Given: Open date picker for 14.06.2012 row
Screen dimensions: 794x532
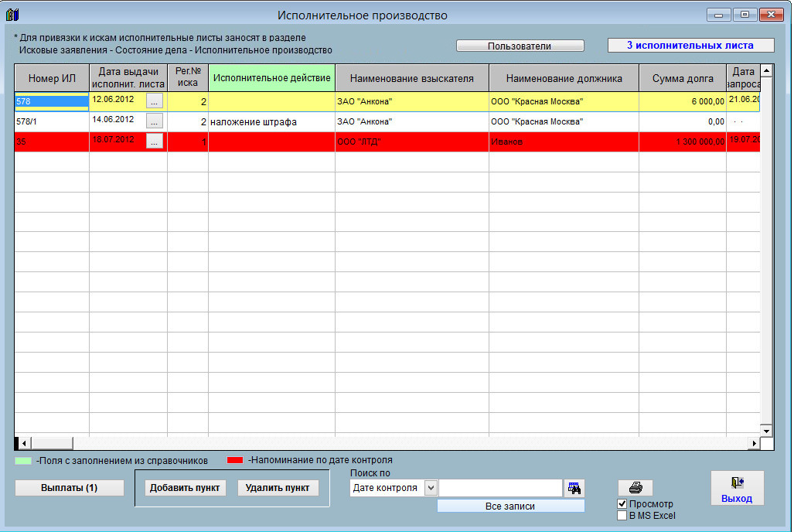Looking at the screenshot, I should pos(155,121).
